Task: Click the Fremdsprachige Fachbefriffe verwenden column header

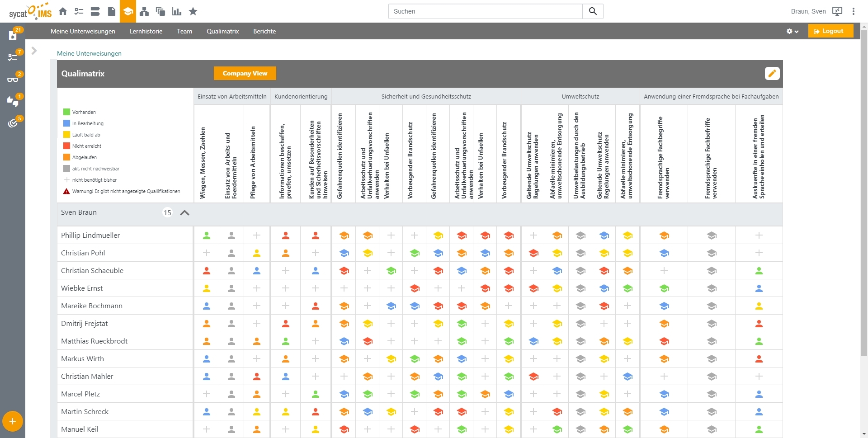Action: point(711,158)
